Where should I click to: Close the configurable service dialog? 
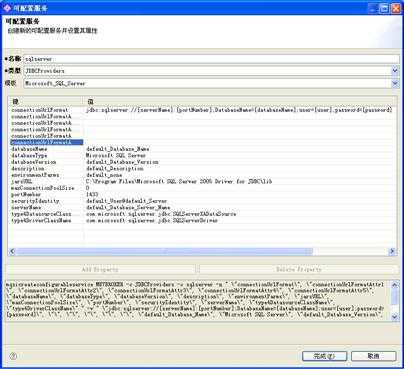pyautogui.click(x=395, y=8)
